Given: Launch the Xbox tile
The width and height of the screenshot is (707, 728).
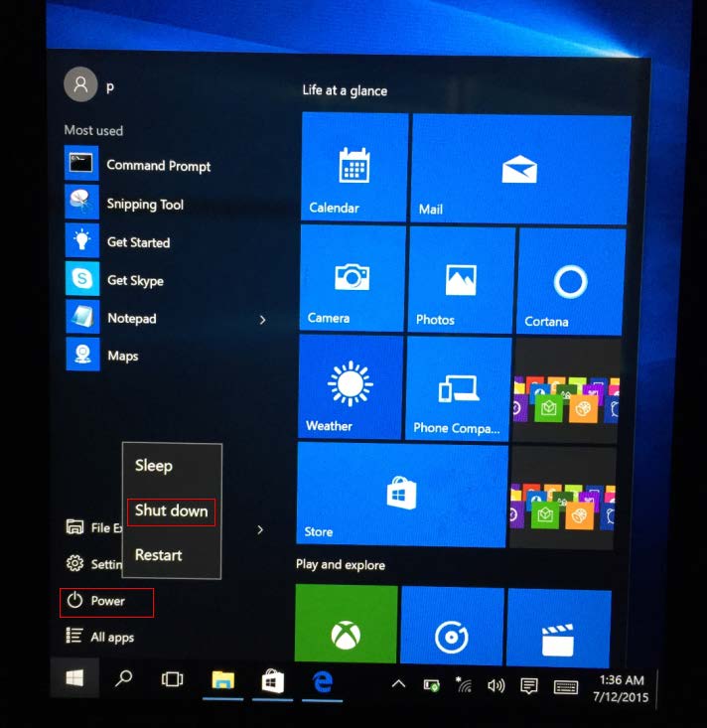Looking at the screenshot, I should pyautogui.click(x=347, y=624).
